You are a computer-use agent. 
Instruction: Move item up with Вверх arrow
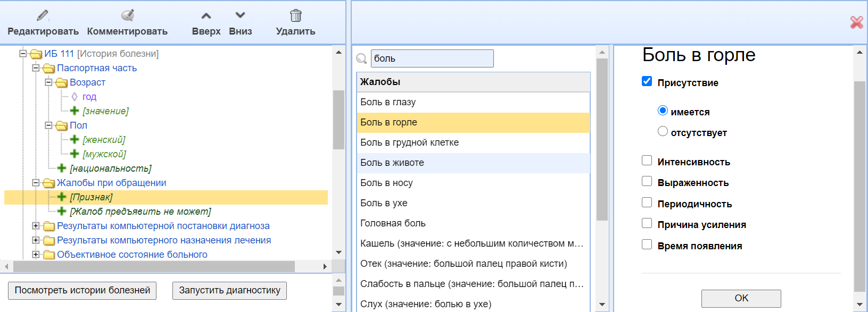[x=206, y=16]
